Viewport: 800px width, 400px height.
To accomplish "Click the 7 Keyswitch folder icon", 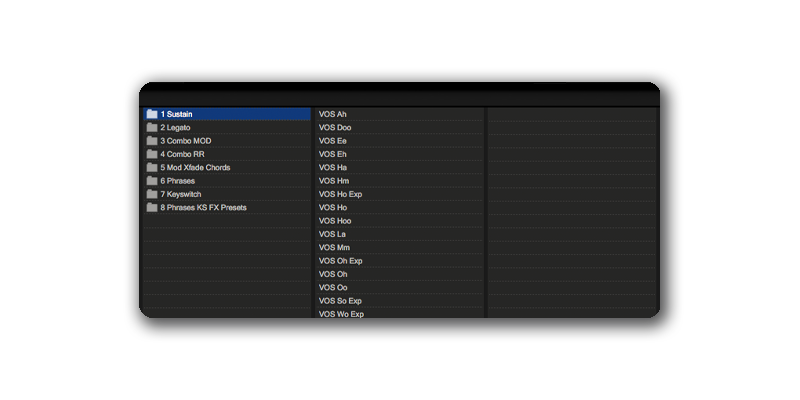I will click(x=152, y=194).
